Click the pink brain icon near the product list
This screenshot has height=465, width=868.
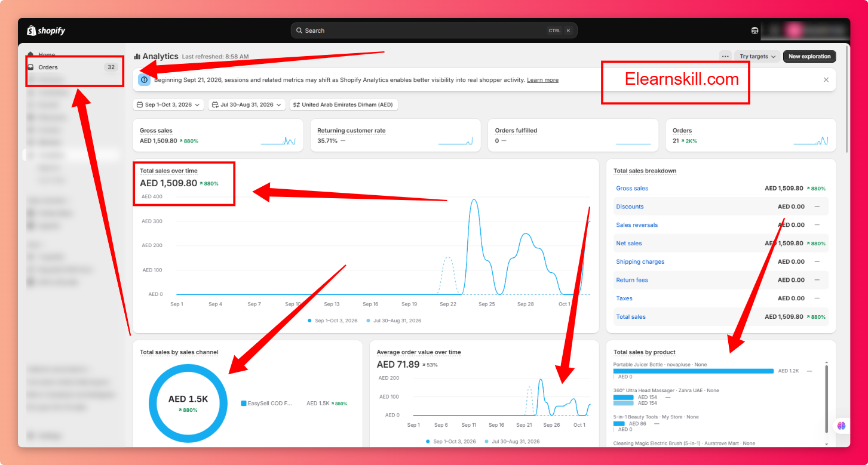tap(841, 426)
